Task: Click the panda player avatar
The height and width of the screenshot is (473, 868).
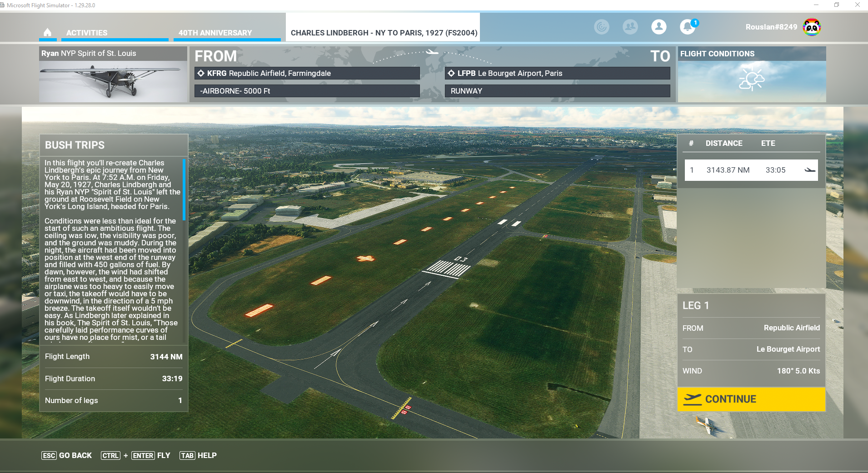Action: pyautogui.click(x=812, y=27)
